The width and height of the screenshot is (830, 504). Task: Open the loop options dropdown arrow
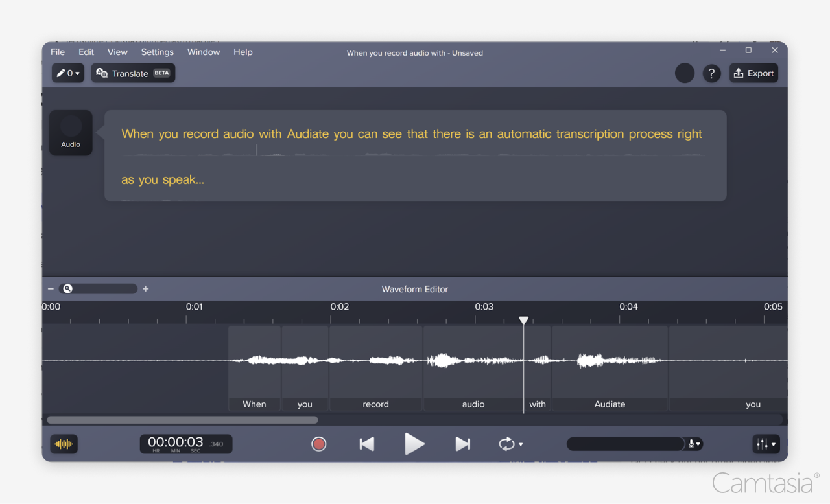pyautogui.click(x=521, y=444)
